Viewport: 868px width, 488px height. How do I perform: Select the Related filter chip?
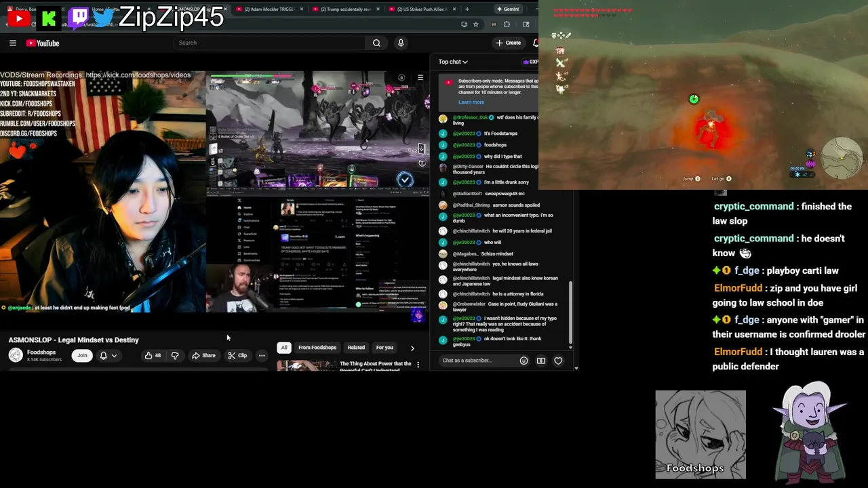pyautogui.click(x=356, y=348)
